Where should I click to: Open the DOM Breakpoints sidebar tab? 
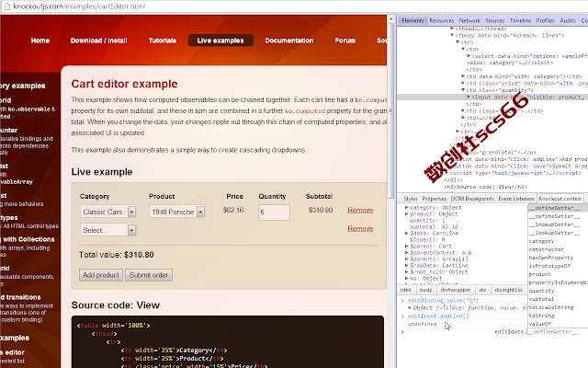pyautogui.click(x=472, y=199)
